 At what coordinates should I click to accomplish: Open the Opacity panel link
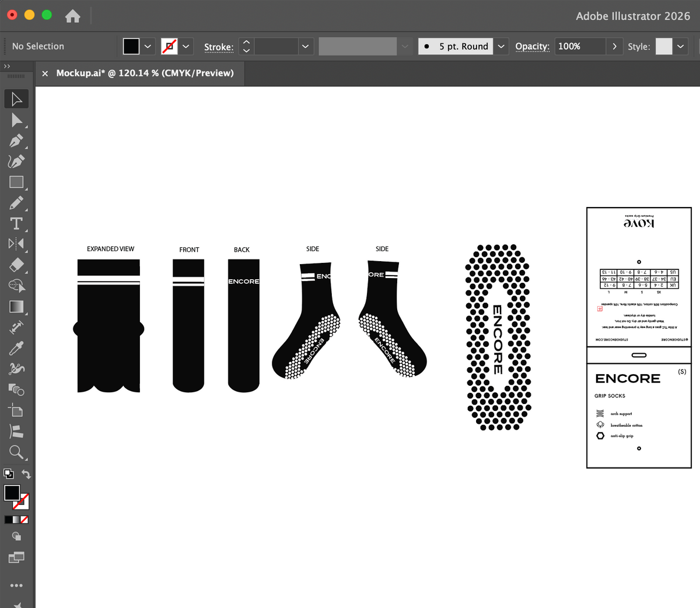tap(532, 46)
